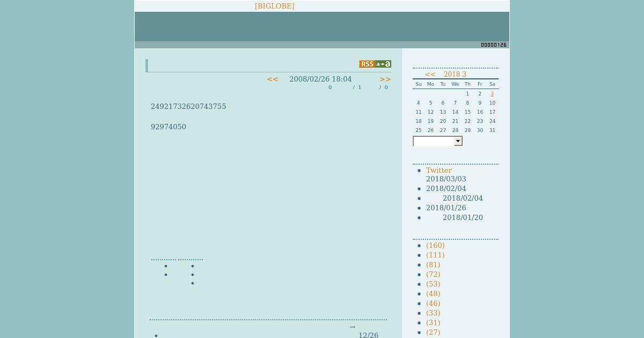Image resolution: width=644 pixels, height=338 pixels.
Task: Open the category with (27) entries
Action: [433, 332]
